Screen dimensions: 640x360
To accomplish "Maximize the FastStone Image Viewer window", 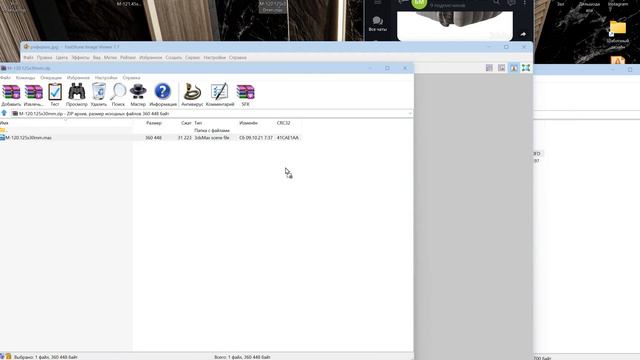I will 506,47.
